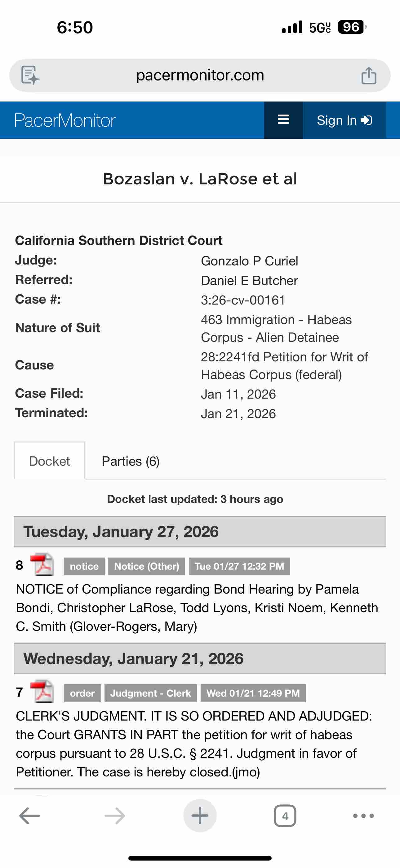Tap the reader mode icon in address bar
This screenshot has width=400, height=868.
tap(30, 75)
